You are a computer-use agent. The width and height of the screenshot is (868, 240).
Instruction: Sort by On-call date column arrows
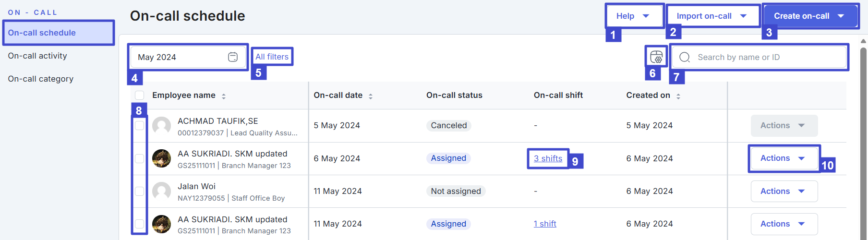pos(371,96)
